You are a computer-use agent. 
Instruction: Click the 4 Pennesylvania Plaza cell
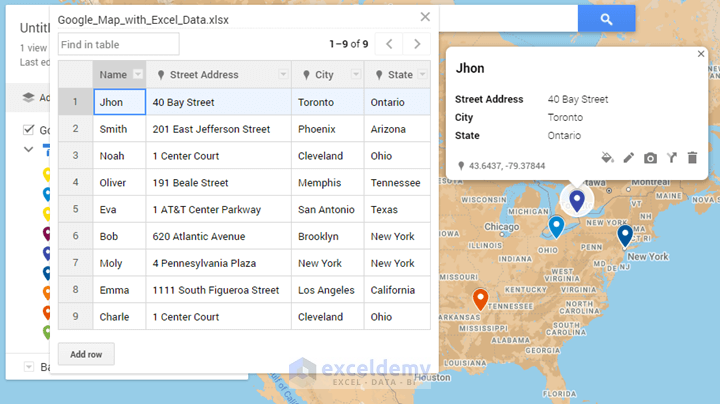click(219, 263)
